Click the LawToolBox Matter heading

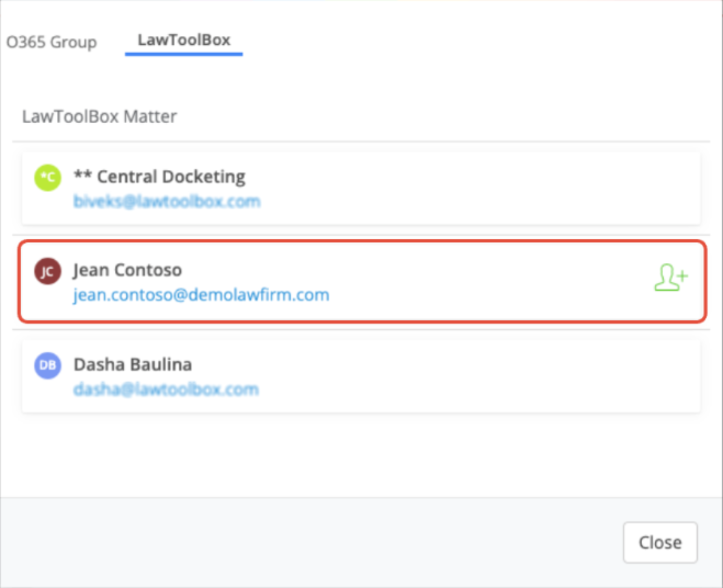pos(100,117)
